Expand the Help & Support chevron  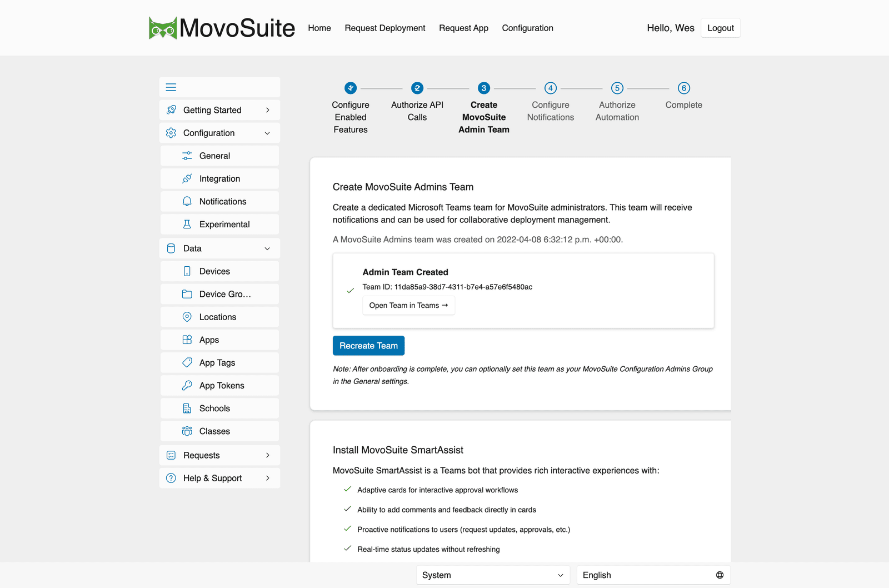[x=268, y=478]
